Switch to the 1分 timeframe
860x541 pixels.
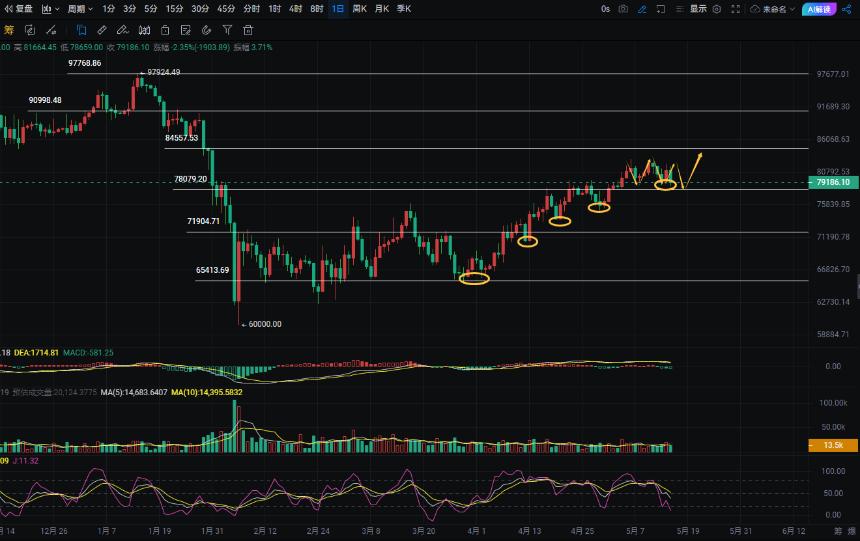coord(109,9)
